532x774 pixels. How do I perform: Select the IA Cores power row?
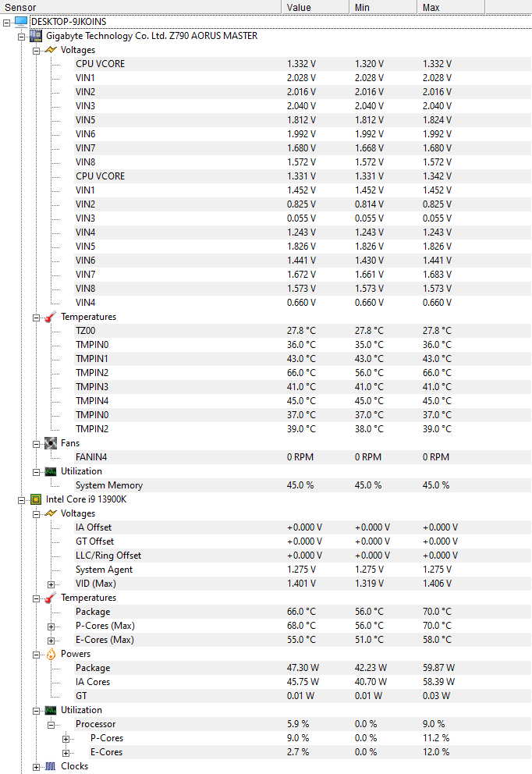303,682
